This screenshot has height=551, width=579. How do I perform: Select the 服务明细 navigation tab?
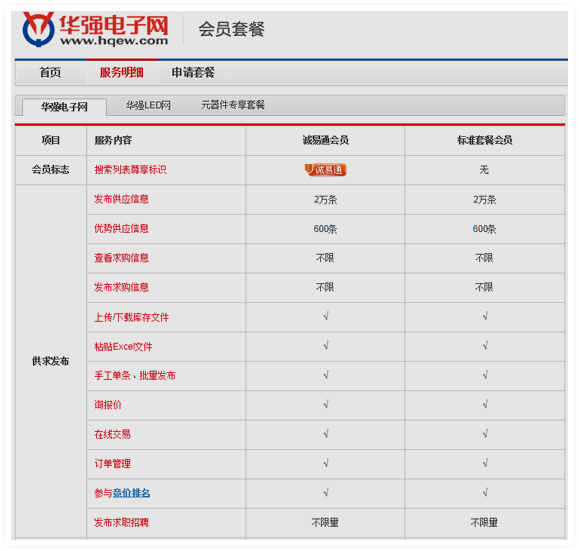click(x=121, y=72)
